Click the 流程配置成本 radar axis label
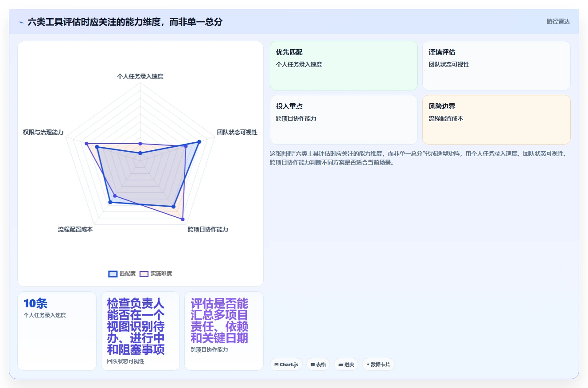Image resolution: width=588 pixels, height=388 pixels. [x=75, y=229]
